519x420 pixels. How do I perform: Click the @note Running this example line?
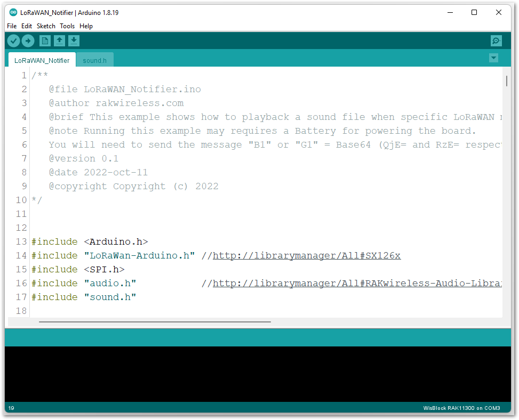pos(262,131)
